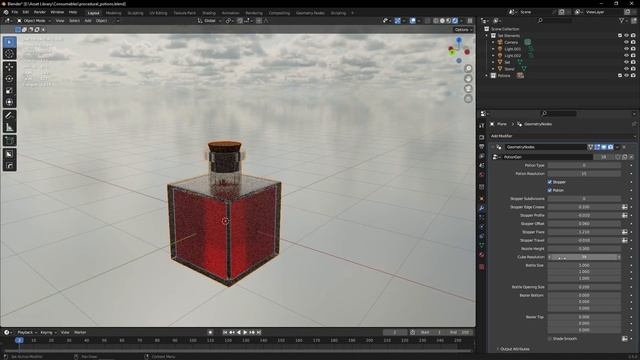Select the Measure tool

9,127
